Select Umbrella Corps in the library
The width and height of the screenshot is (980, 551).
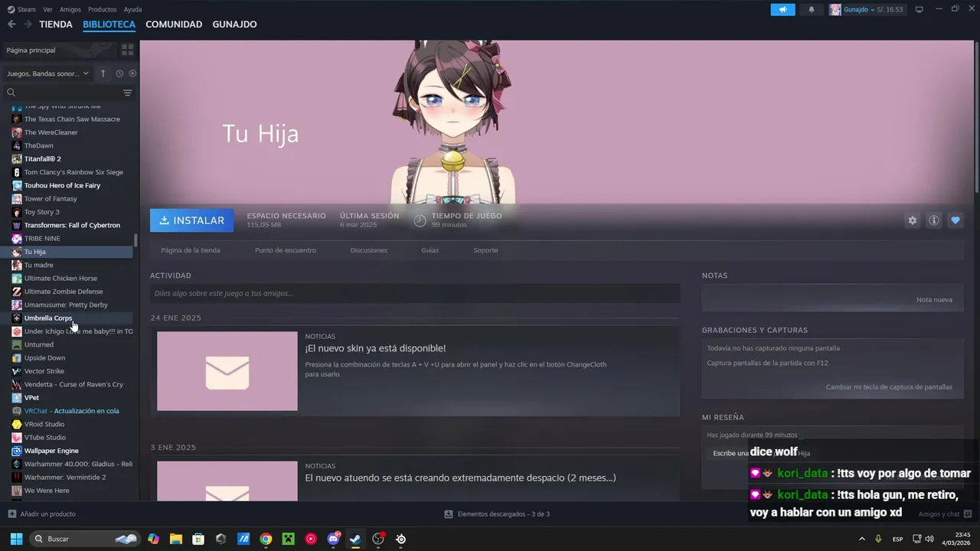pyautogui.click(x=48, y=318)
